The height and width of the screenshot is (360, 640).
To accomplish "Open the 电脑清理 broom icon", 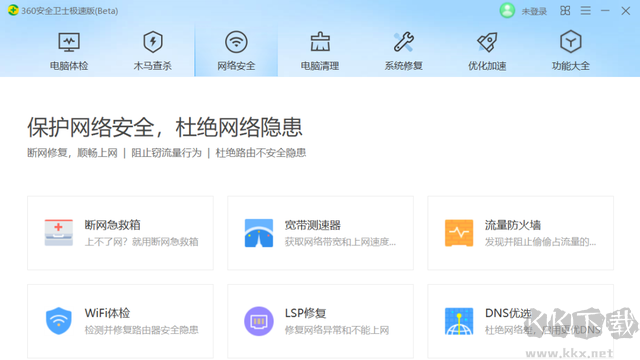I will click(x=320, y=42).
